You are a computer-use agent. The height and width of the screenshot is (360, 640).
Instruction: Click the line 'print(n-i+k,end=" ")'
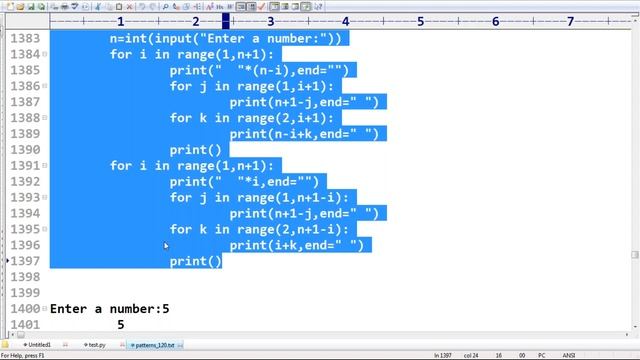tap(304, 134)
